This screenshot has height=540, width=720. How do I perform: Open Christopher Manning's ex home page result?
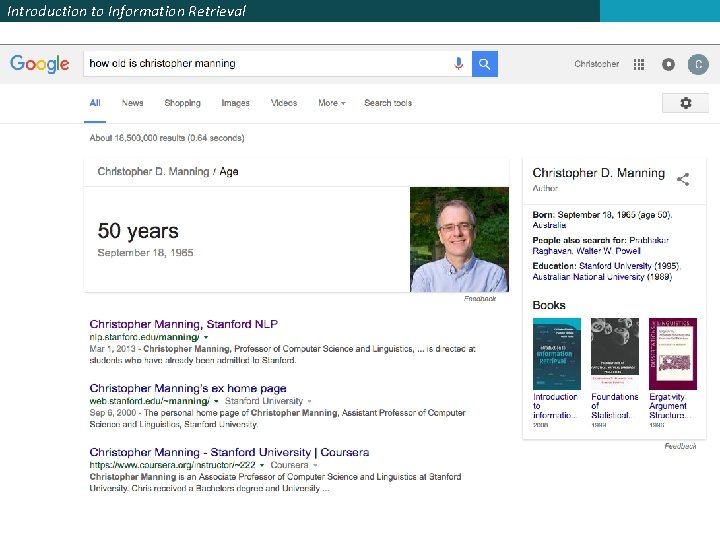click(x=188, y=388)
